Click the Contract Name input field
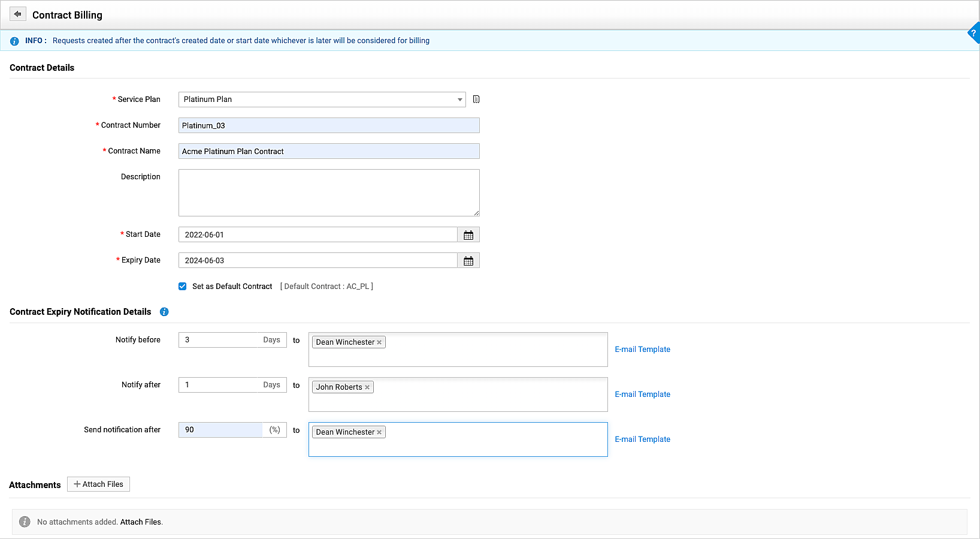 pyautogui.click(x=329, y=151)
